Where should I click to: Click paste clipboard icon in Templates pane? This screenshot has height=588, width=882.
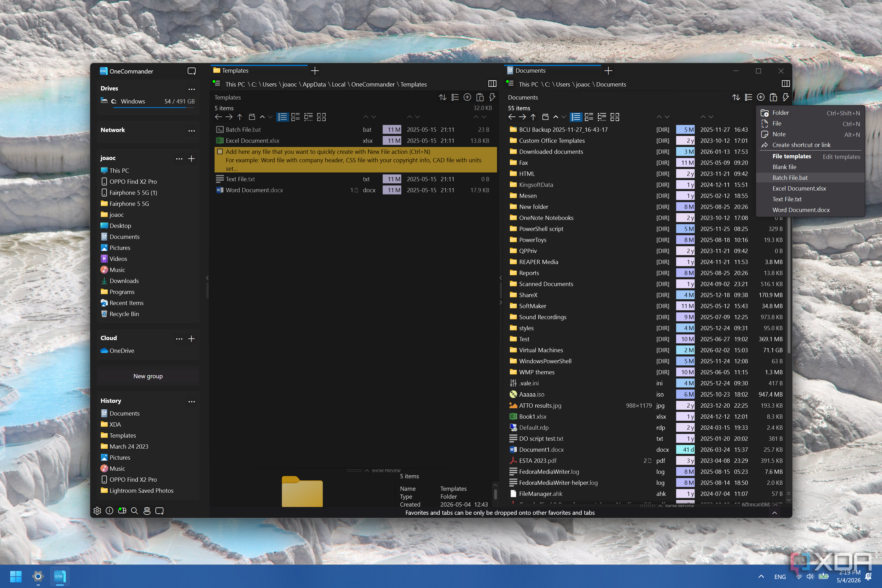pyautogui.click(x=480, y=97)
